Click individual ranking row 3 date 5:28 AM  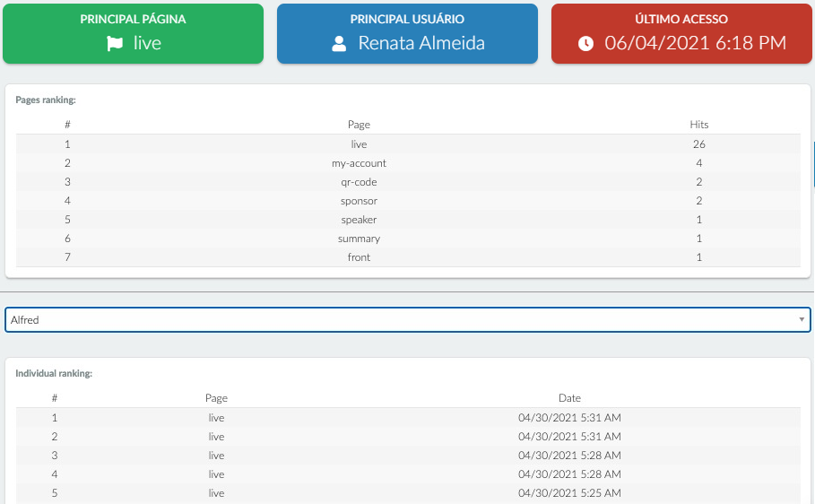click(x=569, y=455)
